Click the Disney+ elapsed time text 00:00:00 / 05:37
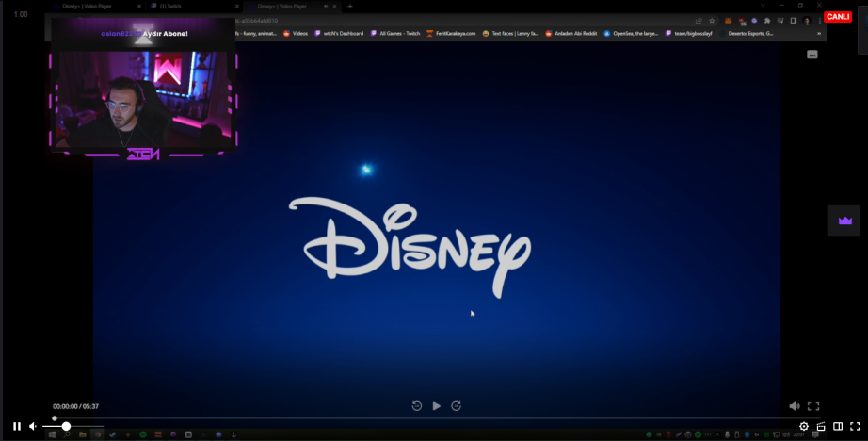The width and height of the screenshot is (868, 441). pos(76,406)
